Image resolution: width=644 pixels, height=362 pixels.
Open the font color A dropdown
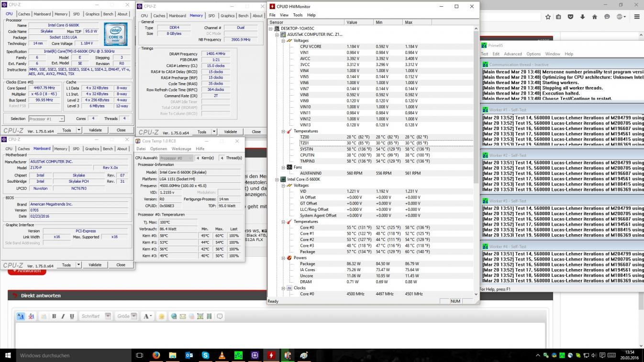[148, 316]
